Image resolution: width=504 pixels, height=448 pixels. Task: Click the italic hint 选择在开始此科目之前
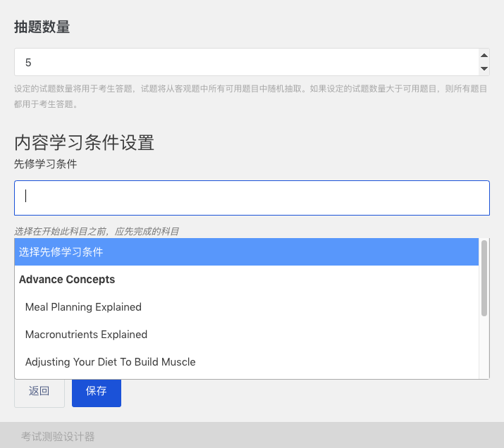pos(97,231)
